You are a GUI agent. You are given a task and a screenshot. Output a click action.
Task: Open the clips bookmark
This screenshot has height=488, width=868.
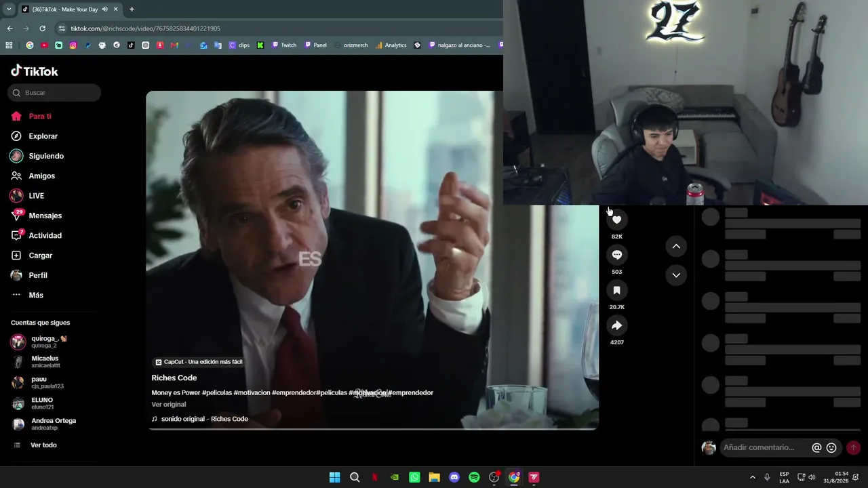(239, 45)
